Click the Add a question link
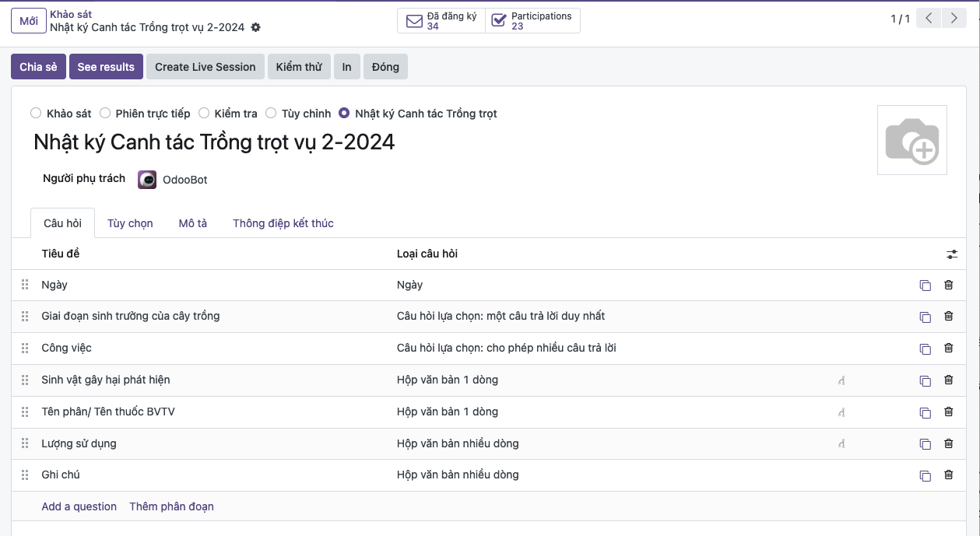 [x=79, y=506]
